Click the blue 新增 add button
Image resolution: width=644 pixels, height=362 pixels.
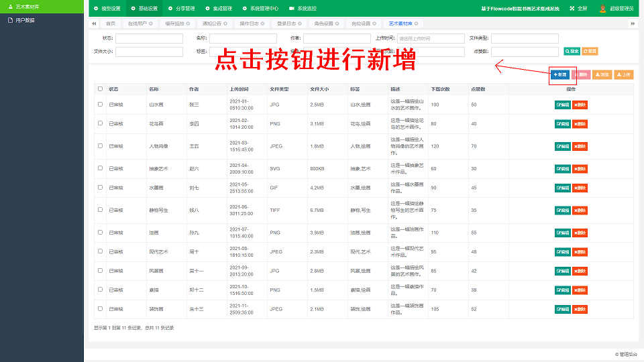560,74
